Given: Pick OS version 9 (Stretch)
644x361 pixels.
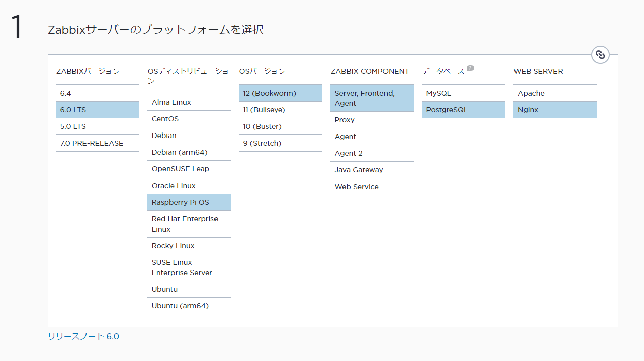Looking at the screenshot, I should pyautogui.click(x=280, y=143).
